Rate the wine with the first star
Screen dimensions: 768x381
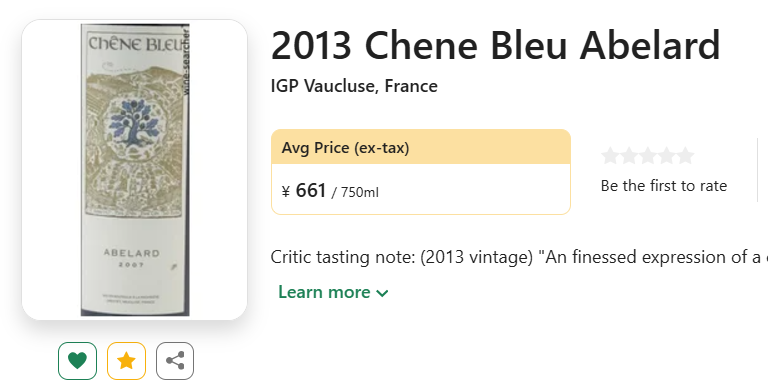610,156
